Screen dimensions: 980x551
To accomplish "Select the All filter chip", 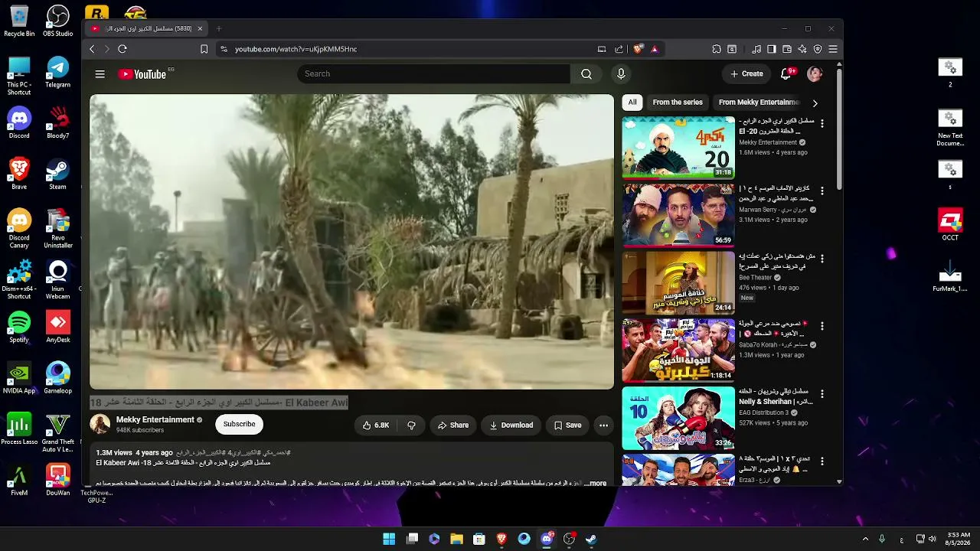I will click(x=632, y=103).
